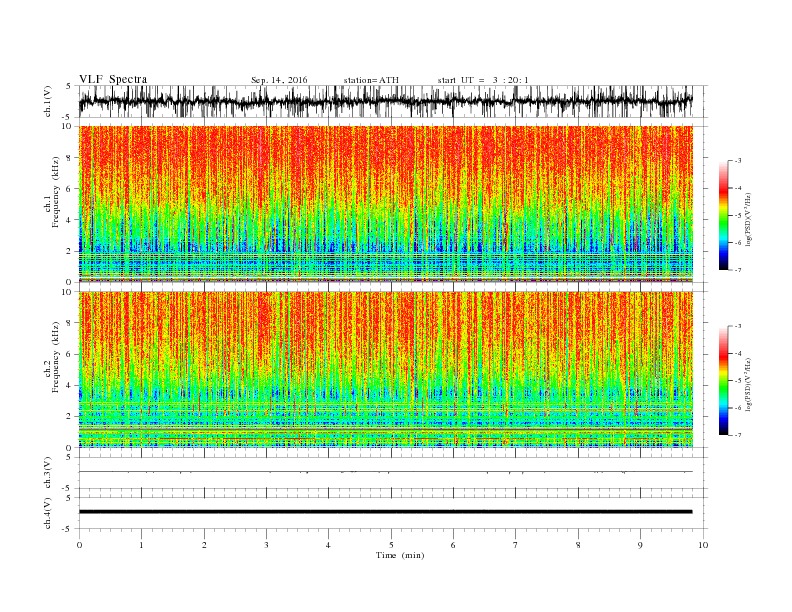Click the "-3" label on ch.1 color bar

[738, 161]
